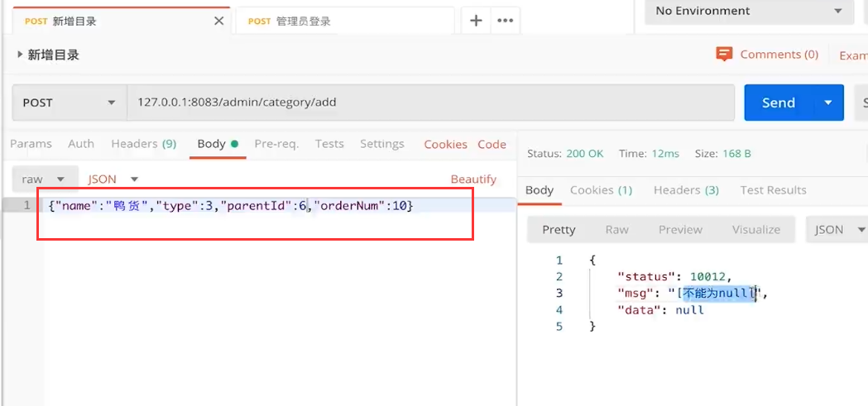Select the request Body tab
868x406 pixels.
click(x=218, y=144)
